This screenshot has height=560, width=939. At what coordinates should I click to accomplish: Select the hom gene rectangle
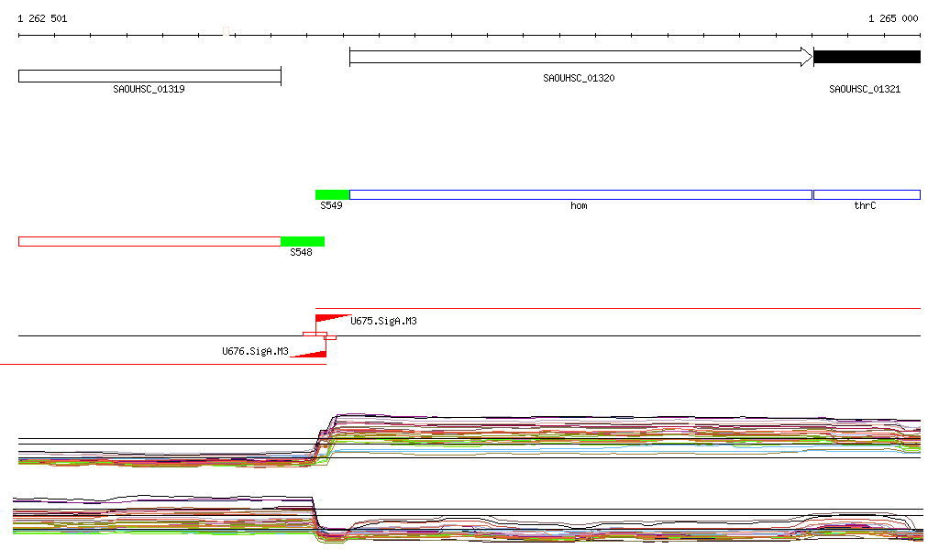[580, 194]
